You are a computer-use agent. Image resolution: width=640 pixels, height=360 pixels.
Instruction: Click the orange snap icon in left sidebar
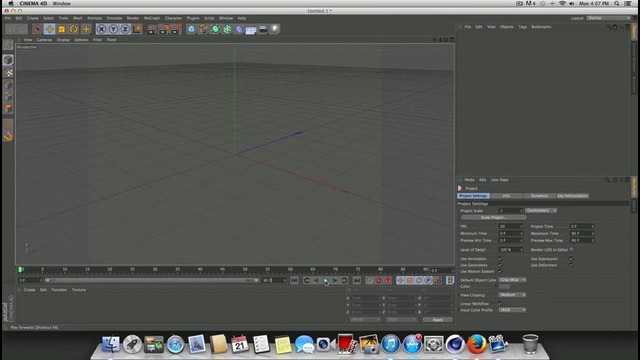(8, 137)
